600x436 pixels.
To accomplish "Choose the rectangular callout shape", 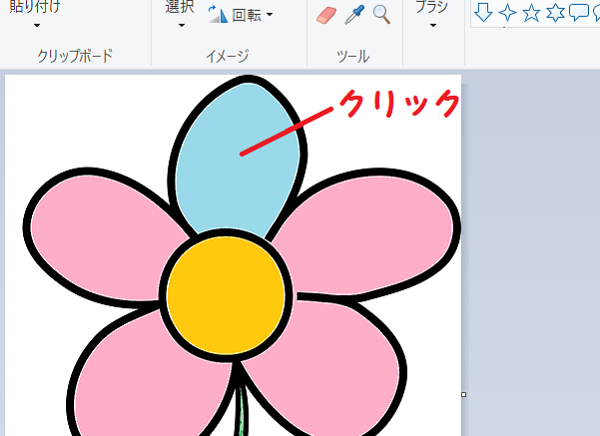I will coord(579,12).
